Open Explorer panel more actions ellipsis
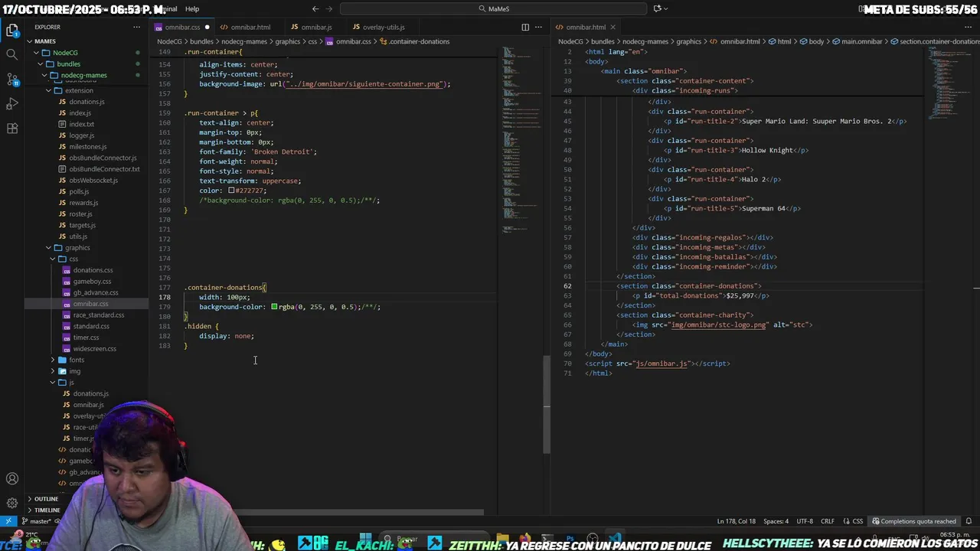Viewport: 980px width, 551px height. [x=137, y=27]
